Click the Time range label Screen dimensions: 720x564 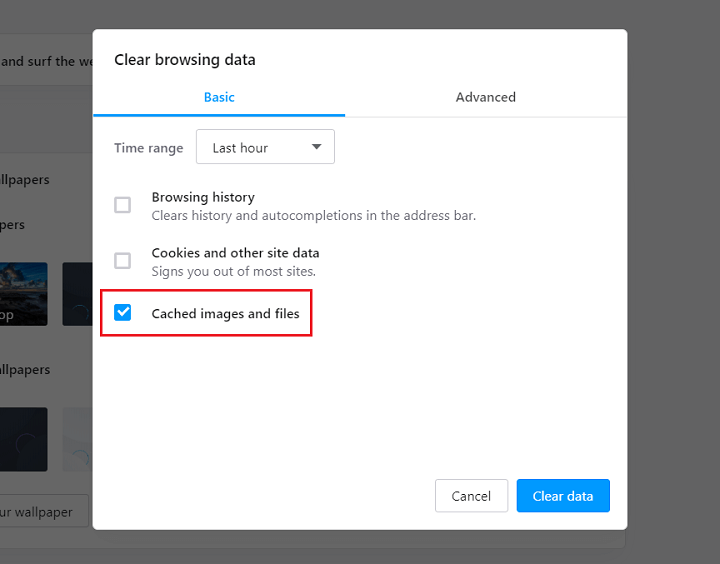[x=149, y=148]
